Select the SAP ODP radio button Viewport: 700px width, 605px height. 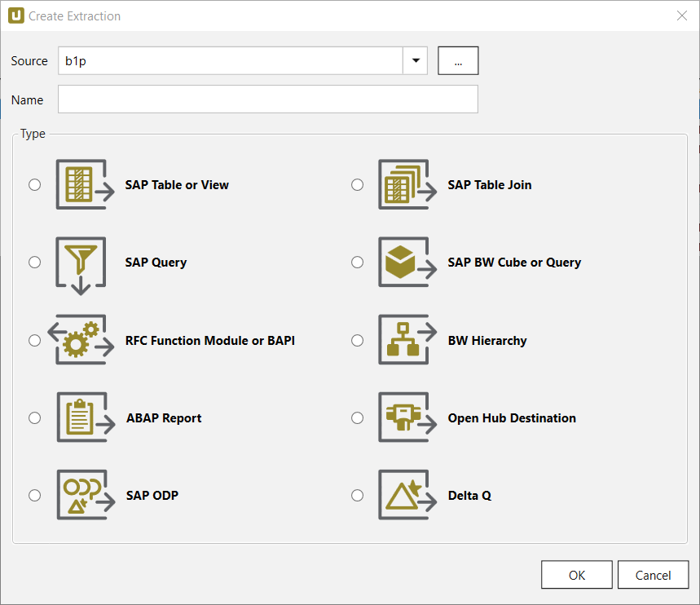pos(35,495)
